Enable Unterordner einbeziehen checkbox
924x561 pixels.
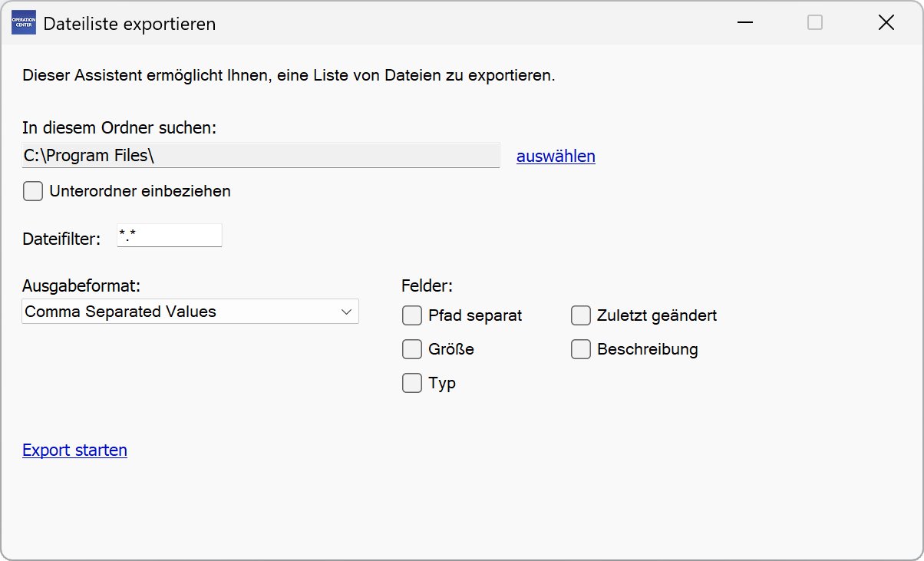click(33, 191)
